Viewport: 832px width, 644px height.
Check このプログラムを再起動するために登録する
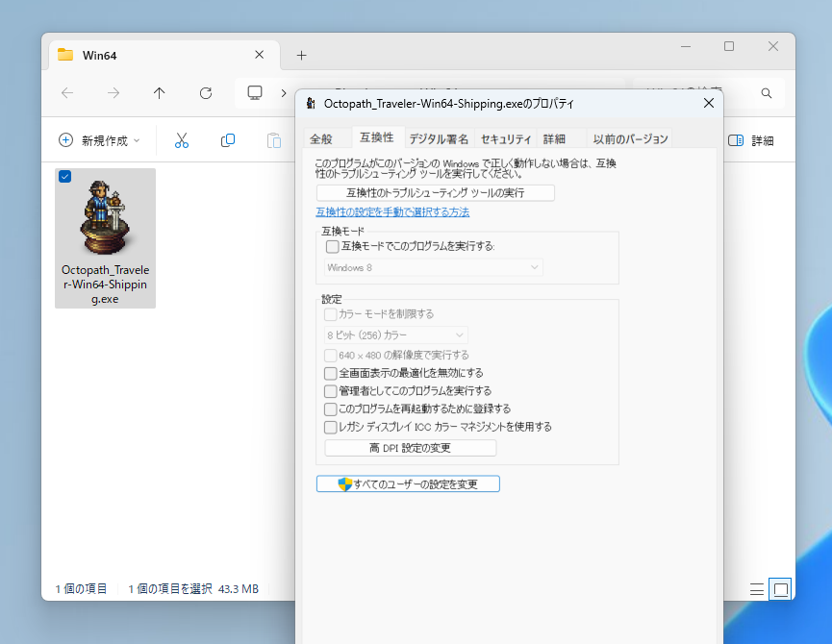point(330,409)
